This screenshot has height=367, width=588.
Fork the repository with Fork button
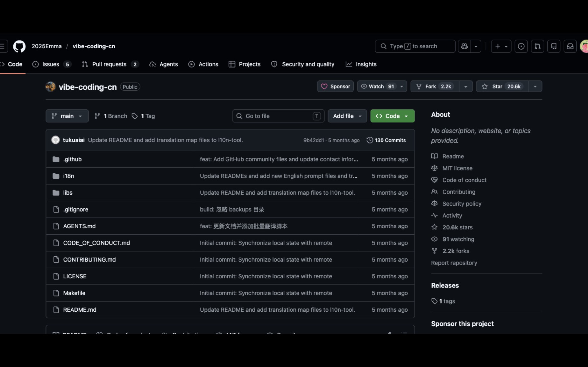tap(435, 87)
